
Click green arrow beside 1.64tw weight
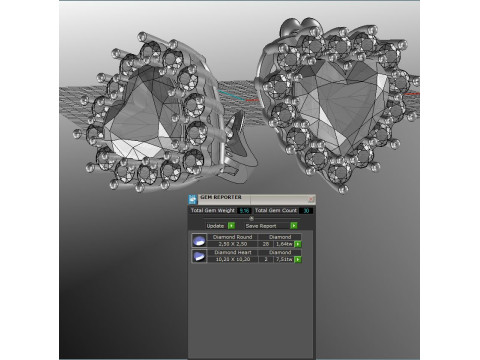pos(298,244)
